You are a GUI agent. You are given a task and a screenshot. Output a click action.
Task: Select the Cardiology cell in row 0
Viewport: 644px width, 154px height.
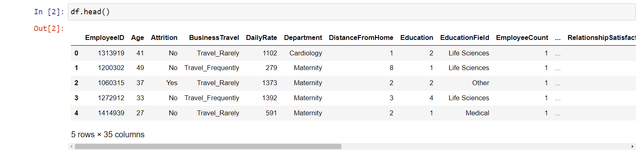click(x=306, y=53)
